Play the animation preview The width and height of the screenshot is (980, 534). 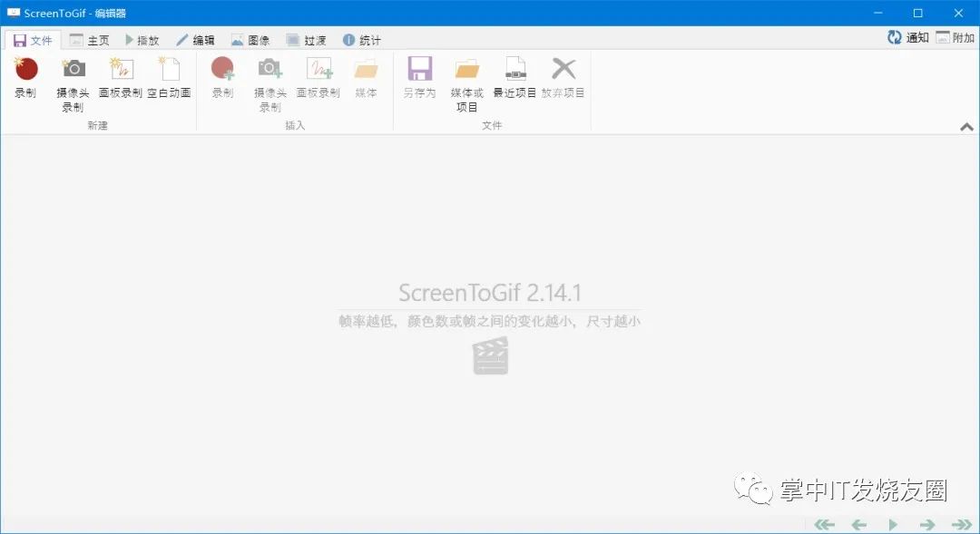893,525
